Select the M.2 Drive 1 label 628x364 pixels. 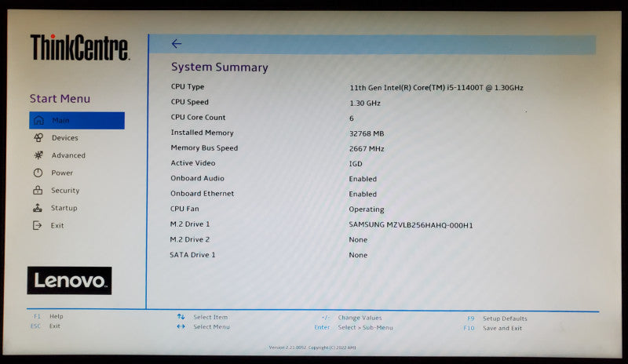point(190,224)
